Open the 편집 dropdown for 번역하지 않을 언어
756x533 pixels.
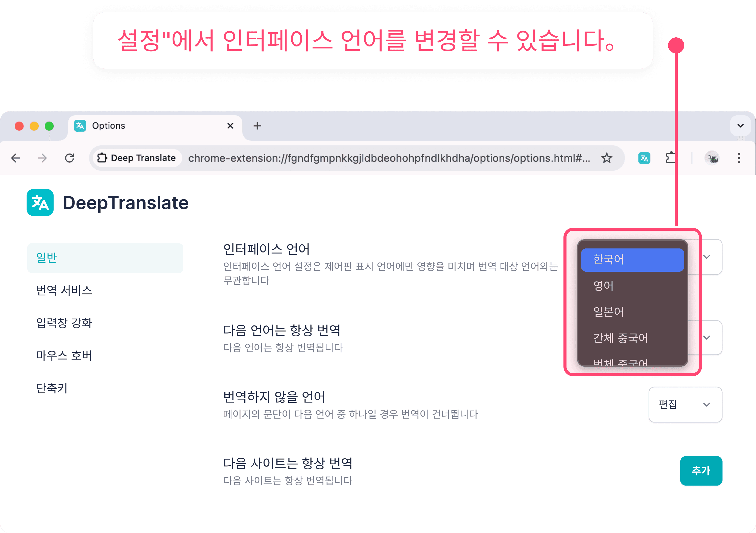685,404
